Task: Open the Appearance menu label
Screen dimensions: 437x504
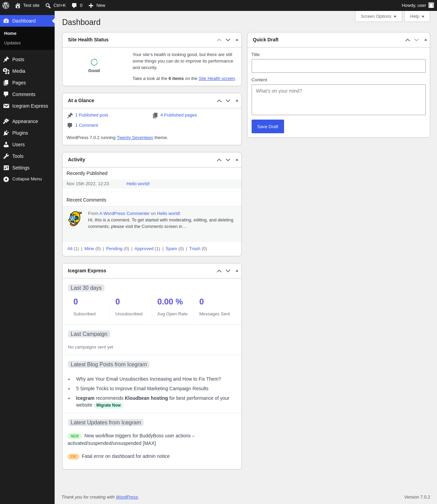Action: click(25, 121)
